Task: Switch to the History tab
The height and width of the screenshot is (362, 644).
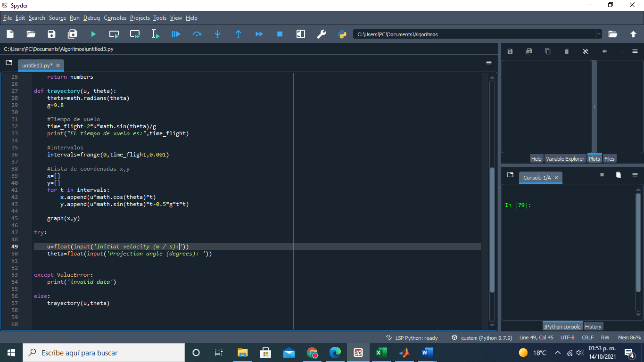Action: click(593, 327)
